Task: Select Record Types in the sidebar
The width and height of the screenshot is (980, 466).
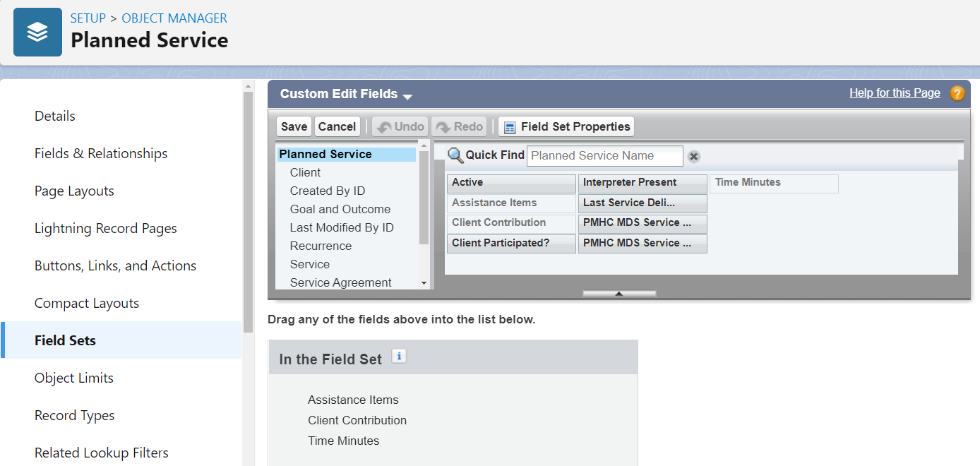Action: (x=74, y=415)
